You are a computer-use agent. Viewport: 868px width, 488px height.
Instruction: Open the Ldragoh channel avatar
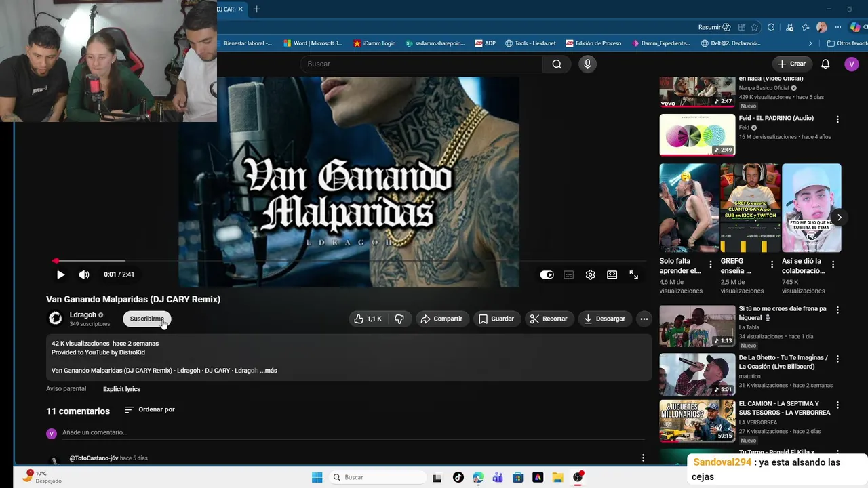coord(55,318)
